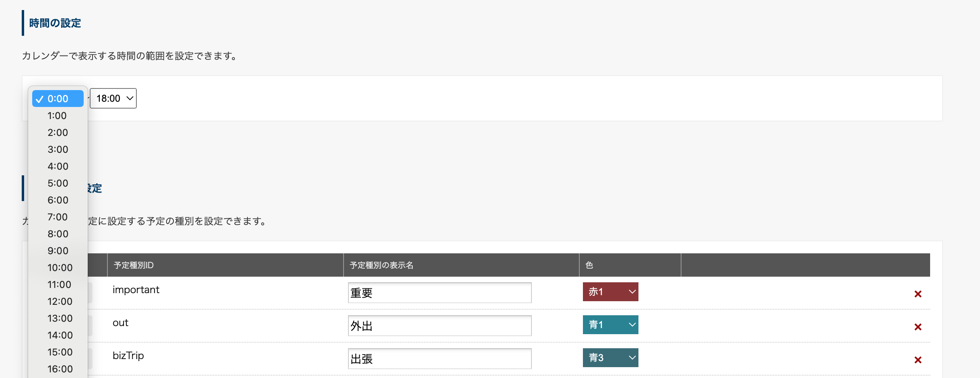Expand the 青1 color selector

pyautogui.click(x=610, y=325)
